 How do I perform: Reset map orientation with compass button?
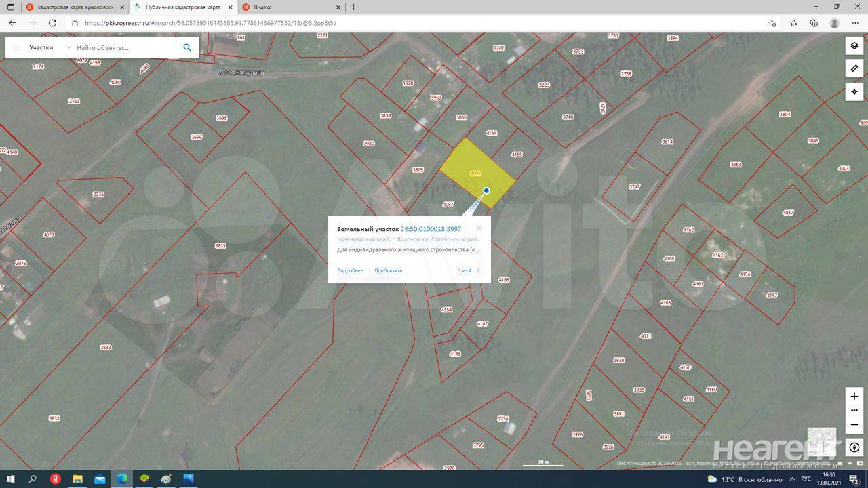point(854,447)
